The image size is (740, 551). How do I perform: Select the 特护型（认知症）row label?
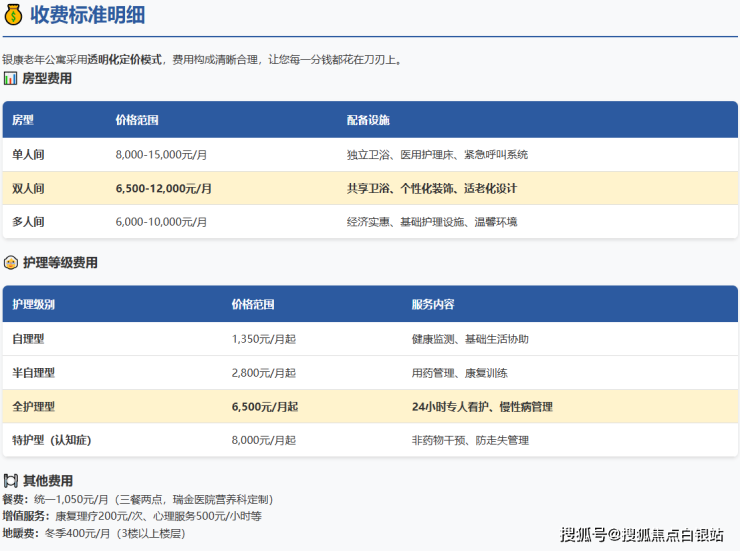click(x=52, y=440)
